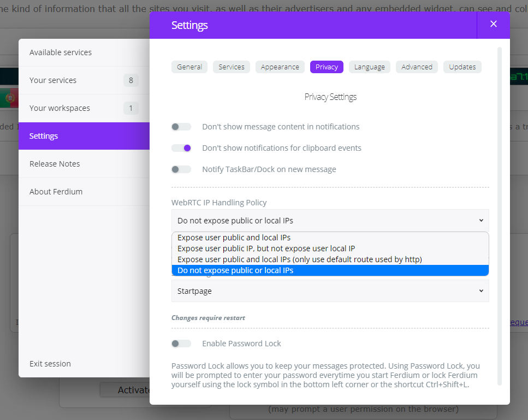
Task: Turn on Enable Password Lock
Action: point(181,343)
